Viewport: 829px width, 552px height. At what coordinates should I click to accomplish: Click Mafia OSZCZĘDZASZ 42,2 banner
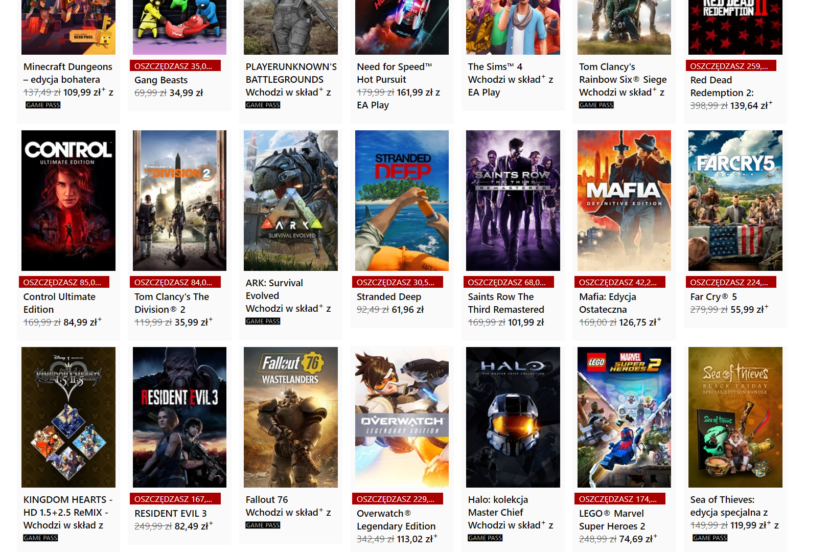620,282
